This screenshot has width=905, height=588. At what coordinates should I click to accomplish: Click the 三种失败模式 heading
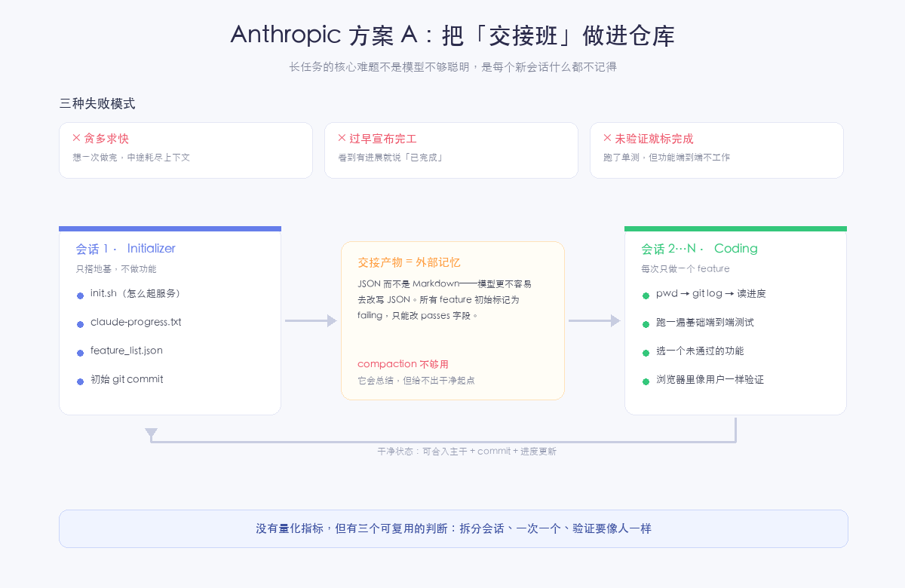pyautogui.click(x=97, y=104)
